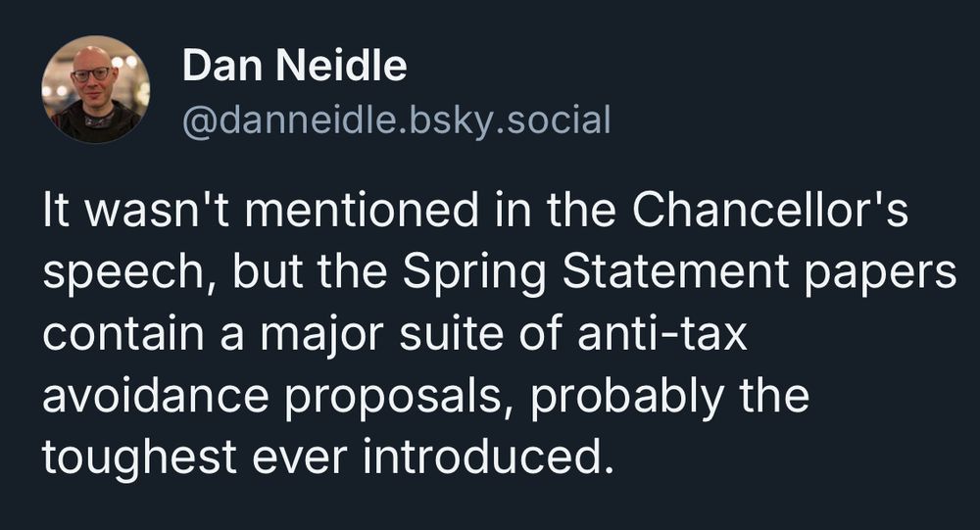Click the word "Chancellor's" in the post
This screenshot has height=530, width=980.
tap(769, 210)
